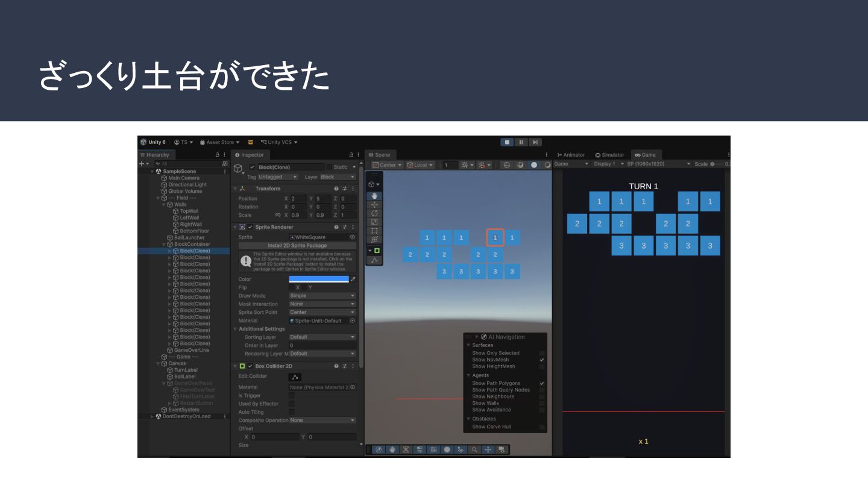Select the View hand tool in Scene
Image resolution: width=868 pixels, height=488 pixels.
pos(374,196)
